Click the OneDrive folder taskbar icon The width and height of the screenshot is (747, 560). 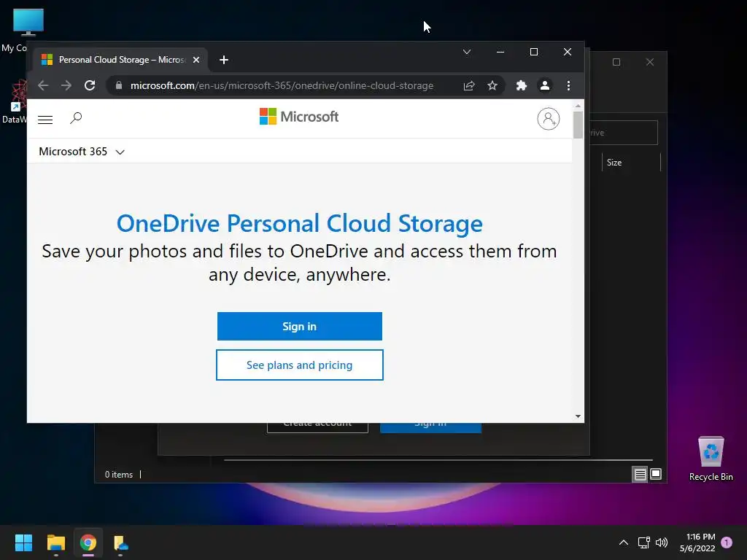click(120, 542)
